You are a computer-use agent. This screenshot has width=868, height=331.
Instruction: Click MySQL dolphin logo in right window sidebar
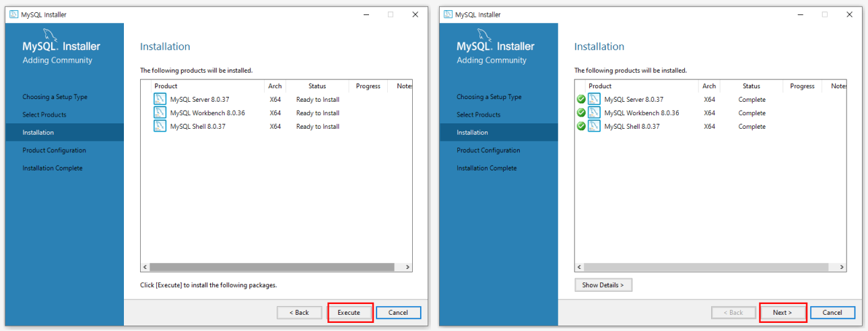pyautogui.click(x=486, y=34)
